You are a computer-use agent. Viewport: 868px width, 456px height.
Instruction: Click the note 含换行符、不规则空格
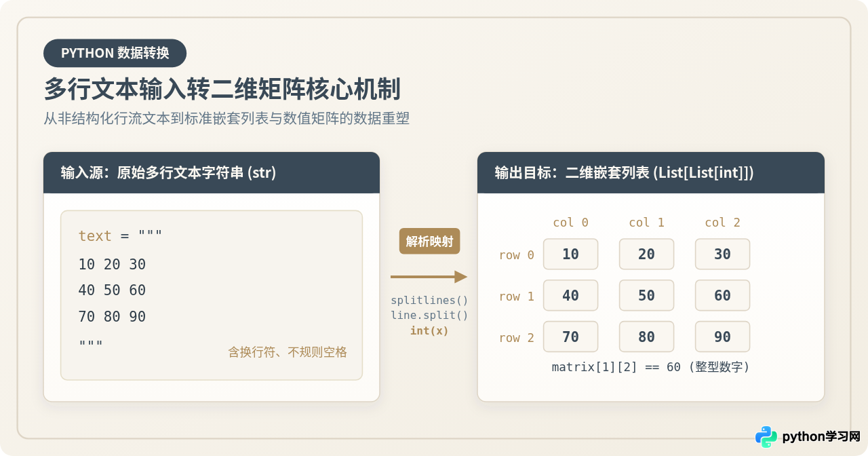point(288,352)
